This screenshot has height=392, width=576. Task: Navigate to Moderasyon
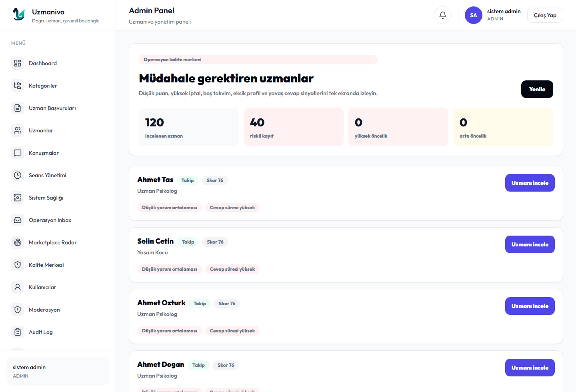pyautogui.click(x=58, y=310)
